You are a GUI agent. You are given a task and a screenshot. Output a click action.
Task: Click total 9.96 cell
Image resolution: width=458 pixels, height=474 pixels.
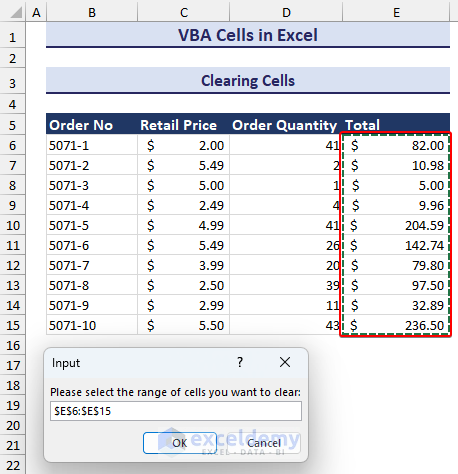pyautogui.click(x=396, y=205)
